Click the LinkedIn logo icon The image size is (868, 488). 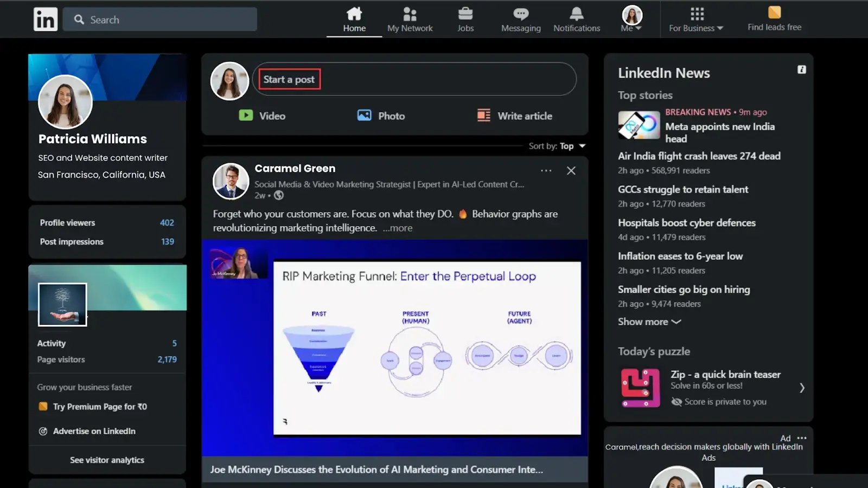coord(45,20)
